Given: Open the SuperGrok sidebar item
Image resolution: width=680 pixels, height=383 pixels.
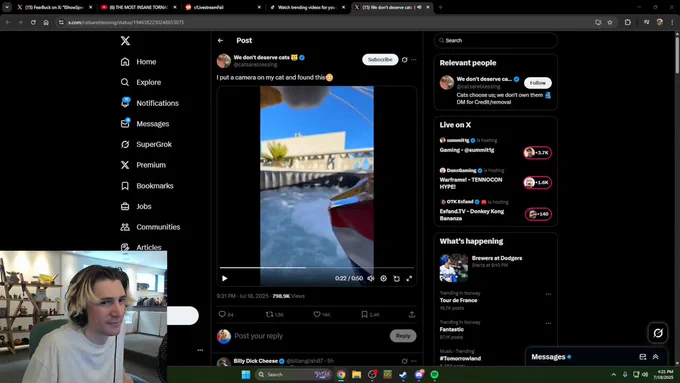Looking at the screenshot, I should click(146, 144).
